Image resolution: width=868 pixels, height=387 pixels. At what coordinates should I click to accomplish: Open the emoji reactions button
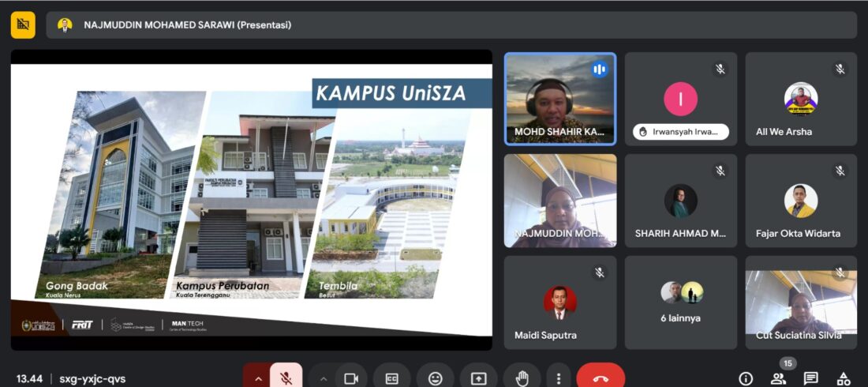435,378
